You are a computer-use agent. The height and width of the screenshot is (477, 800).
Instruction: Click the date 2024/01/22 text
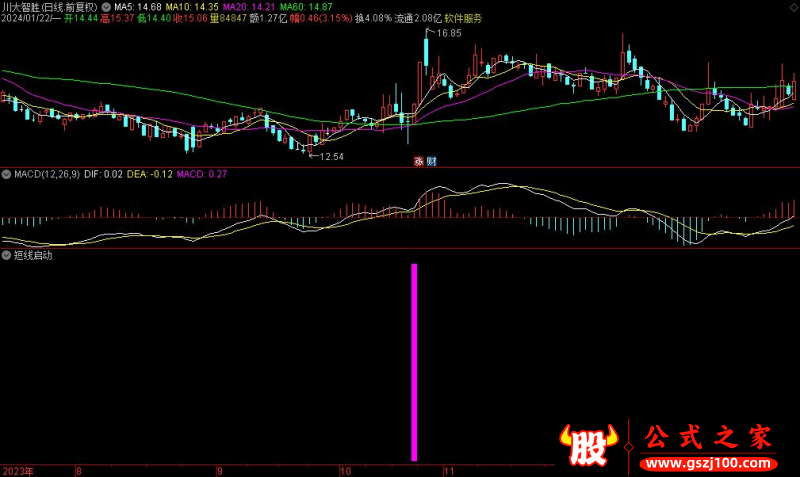(26, 18)
